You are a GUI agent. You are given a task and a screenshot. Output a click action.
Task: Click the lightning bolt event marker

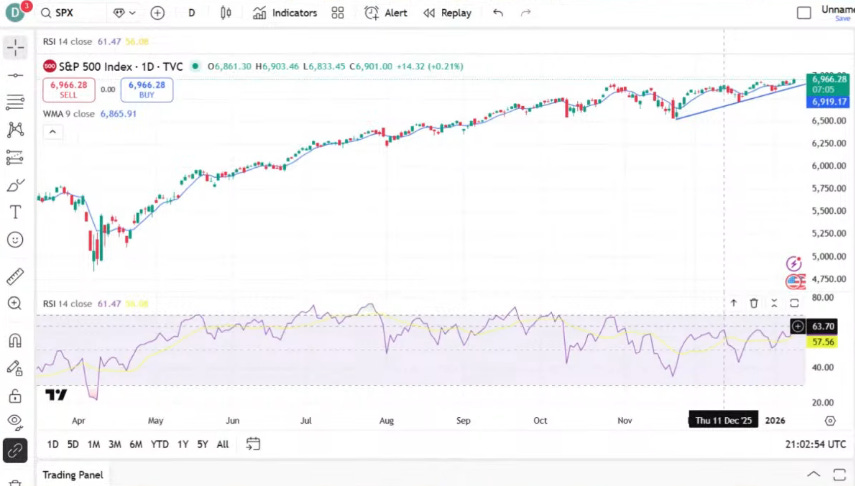(793, 264)
